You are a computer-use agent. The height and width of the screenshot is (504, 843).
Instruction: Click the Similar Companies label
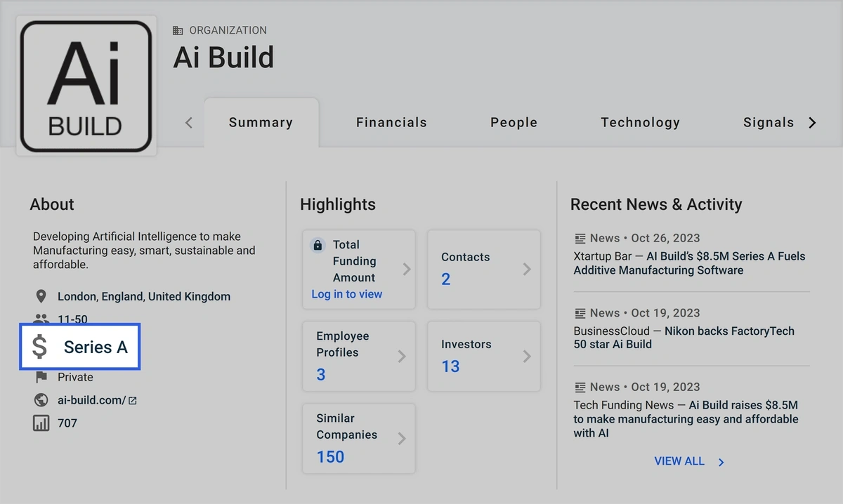coord(347,426)
